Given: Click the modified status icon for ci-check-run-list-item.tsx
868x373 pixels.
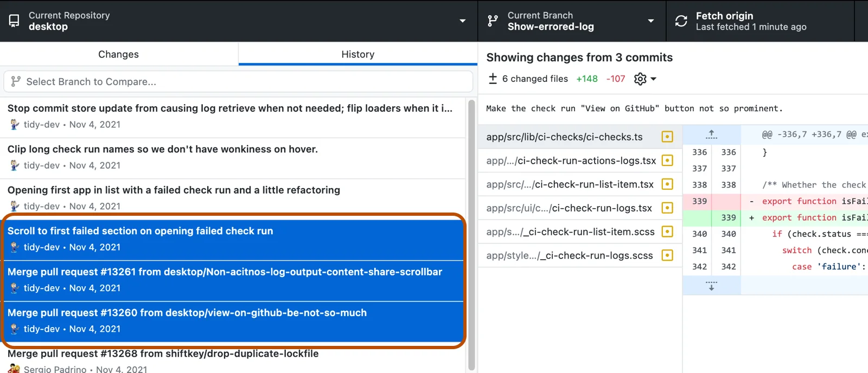Looking at the screenshot, I should tap(668, 184).
